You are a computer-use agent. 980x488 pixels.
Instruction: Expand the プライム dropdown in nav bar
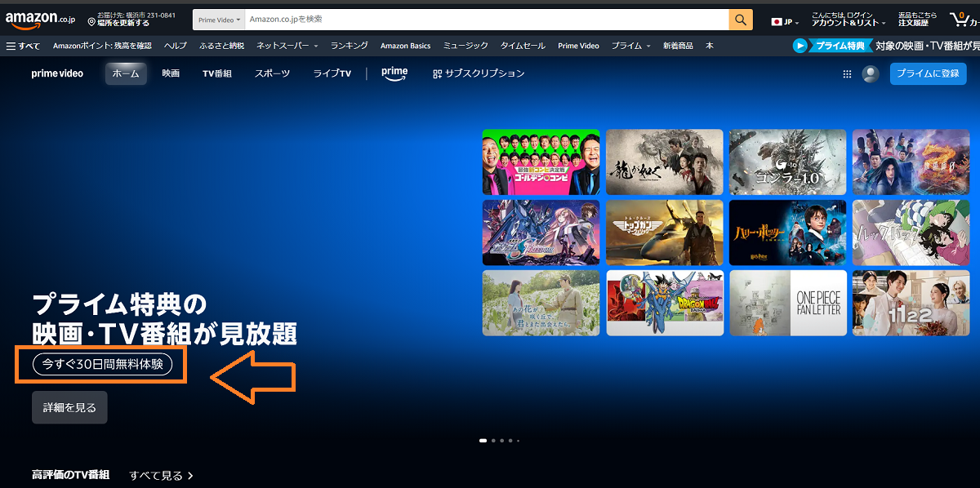click(630, 46)
